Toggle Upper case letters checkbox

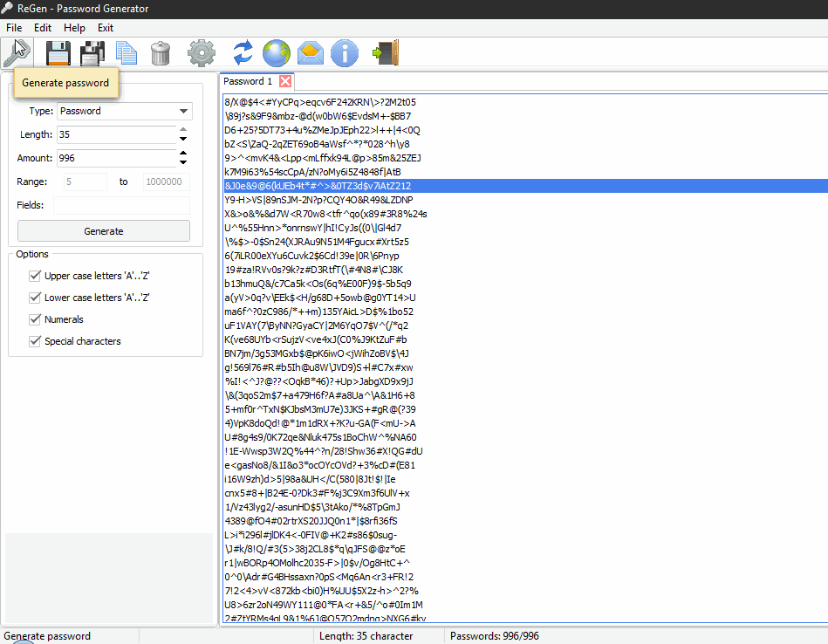pos(35,276)
